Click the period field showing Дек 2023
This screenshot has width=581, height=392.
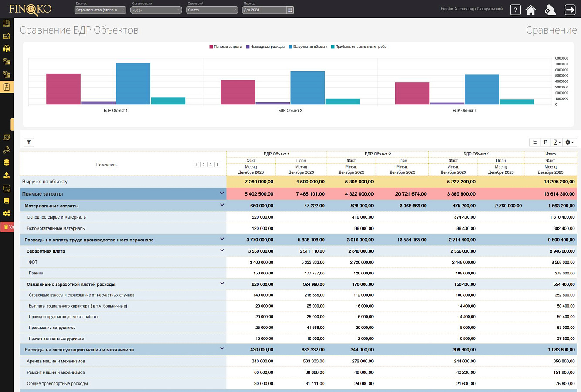(x=265, y=10)
